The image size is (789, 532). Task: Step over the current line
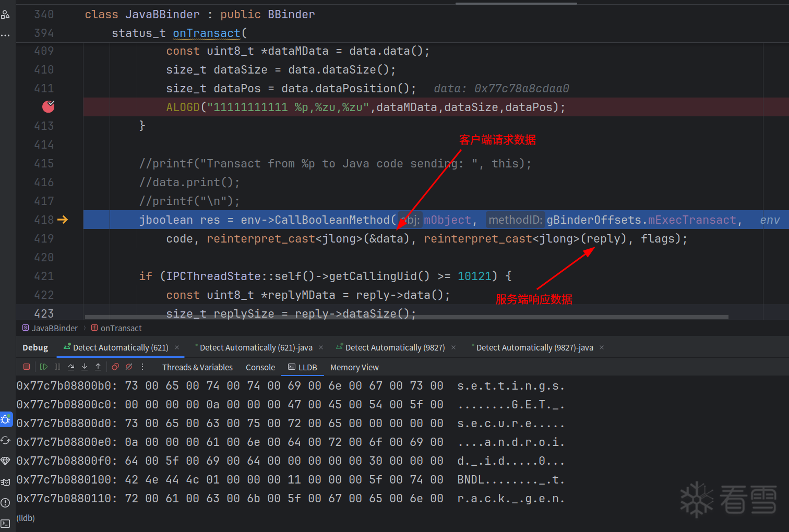[71, 367]
